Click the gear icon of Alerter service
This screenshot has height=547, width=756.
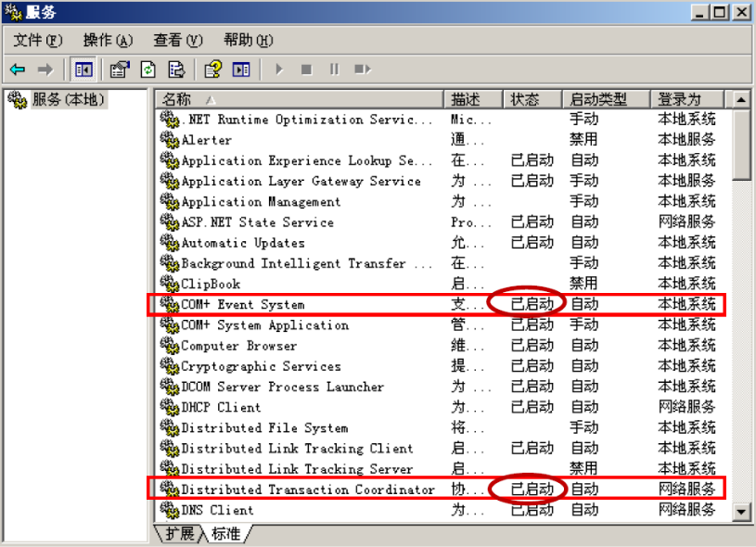(x=169, y=140)
